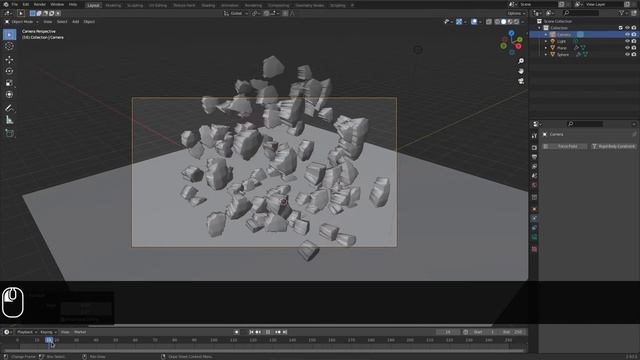This screenshot has height=360, width=640.
Task: Open viewport Options dropdown
Action: (x=516, y=13)
